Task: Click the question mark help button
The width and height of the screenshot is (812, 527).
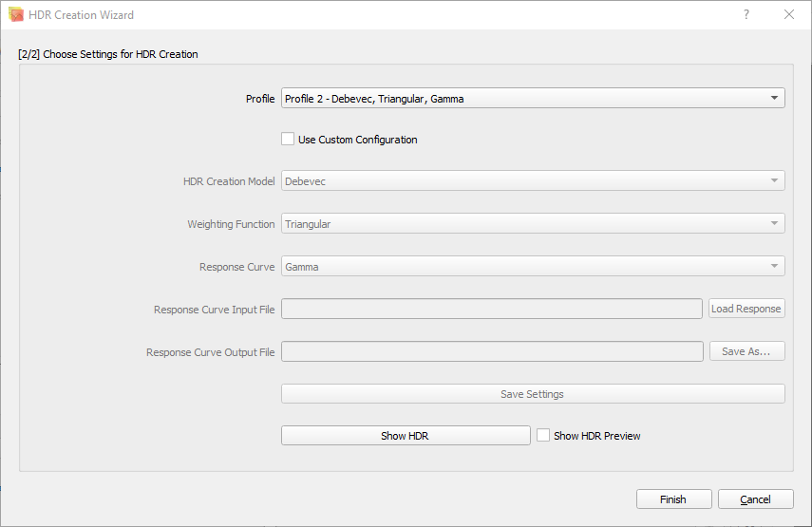Action: click(746, 15)
